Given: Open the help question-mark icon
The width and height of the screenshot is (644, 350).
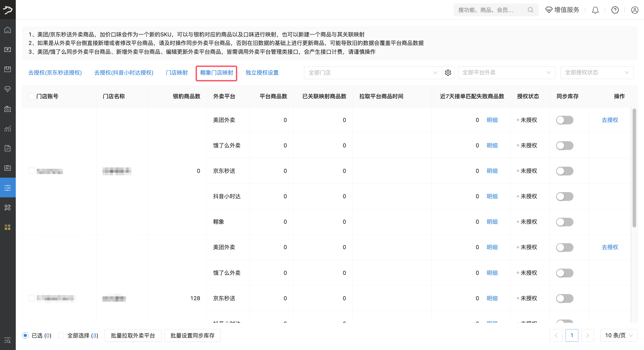Looking at the screenshot, I should pos(615,10).
